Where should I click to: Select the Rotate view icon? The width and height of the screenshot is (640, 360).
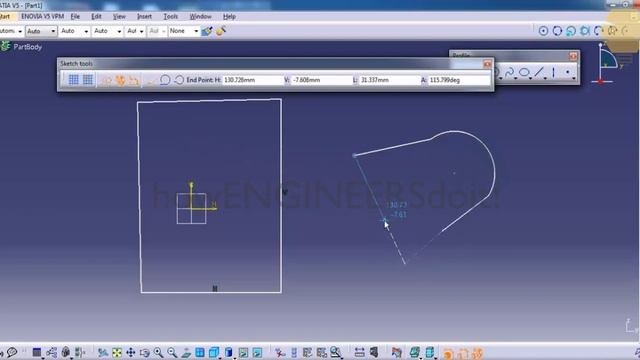(144, 352)
